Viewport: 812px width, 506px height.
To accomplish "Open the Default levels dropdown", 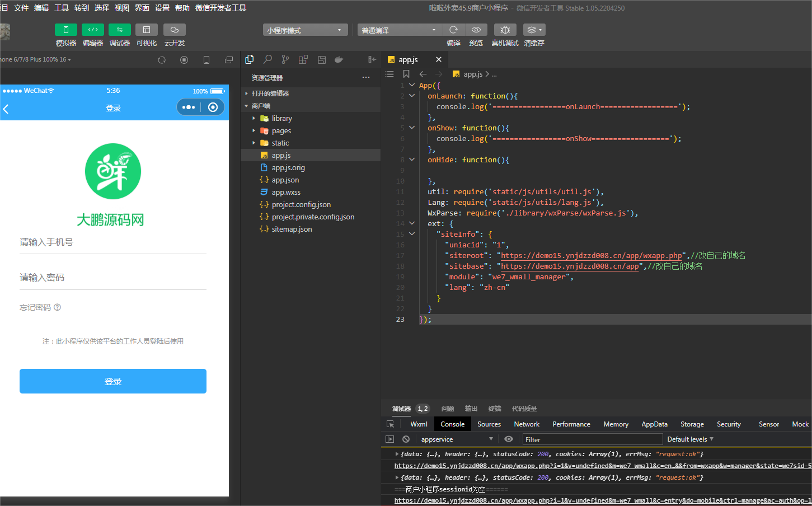I will pyautogui.click(x=690, y=439).
